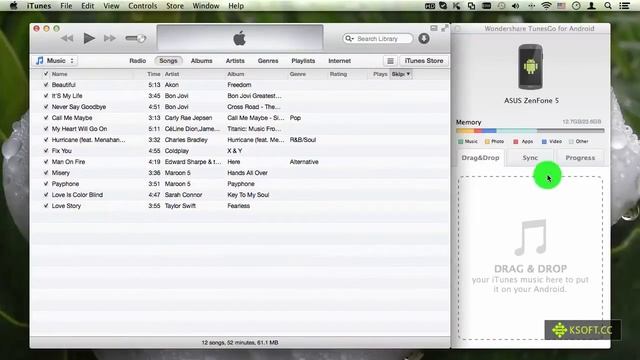
Task: Open the Store menu in menu bar
Action: [175, 6]
